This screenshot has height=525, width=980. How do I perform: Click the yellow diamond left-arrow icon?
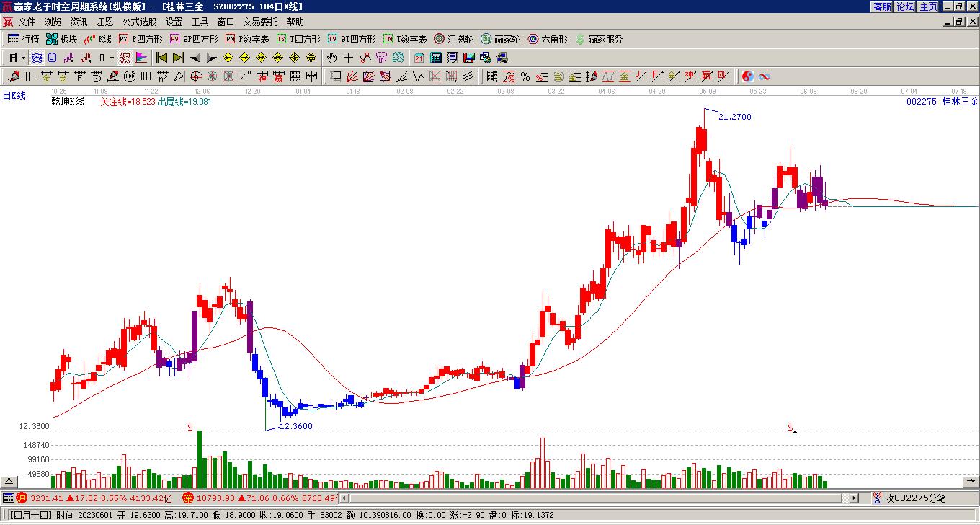tap(228, 58)
